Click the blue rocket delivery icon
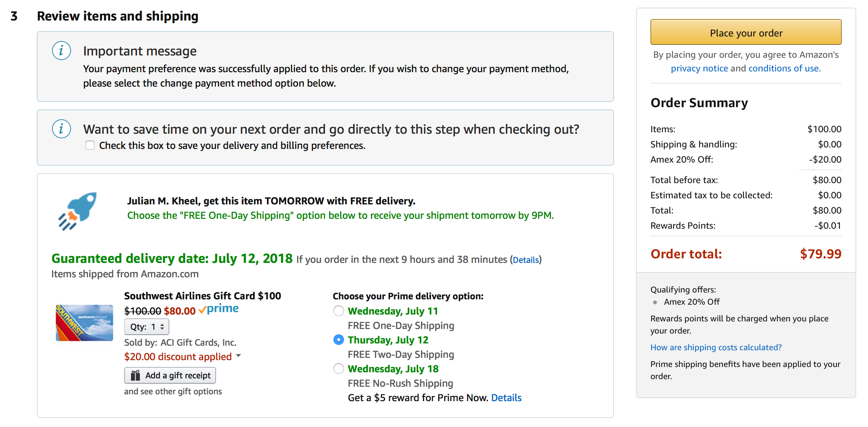The image size is (868, 427). (78, 210)
